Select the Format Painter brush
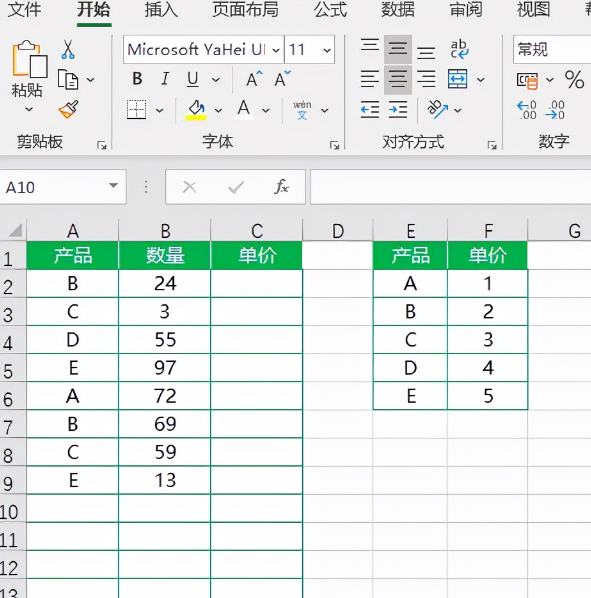The width and height of the screenshot is (591, 598). (x=69, y=109)
